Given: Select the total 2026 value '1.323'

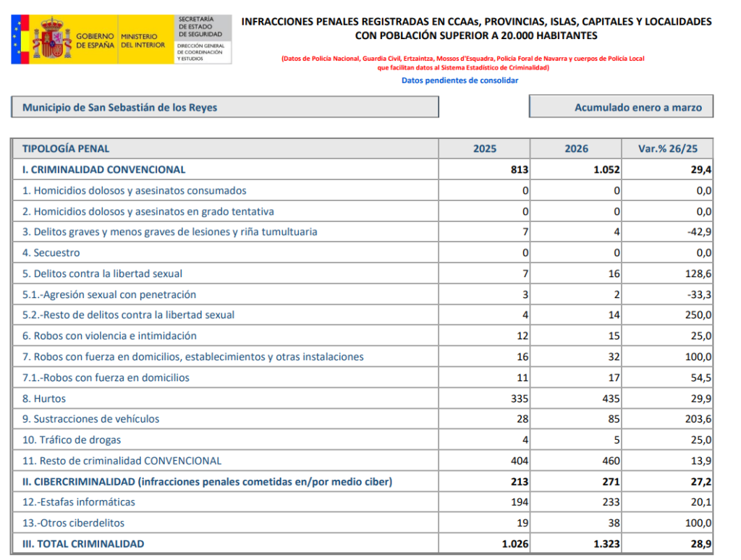Looking at the screenshot, I should tap(607, 544).
